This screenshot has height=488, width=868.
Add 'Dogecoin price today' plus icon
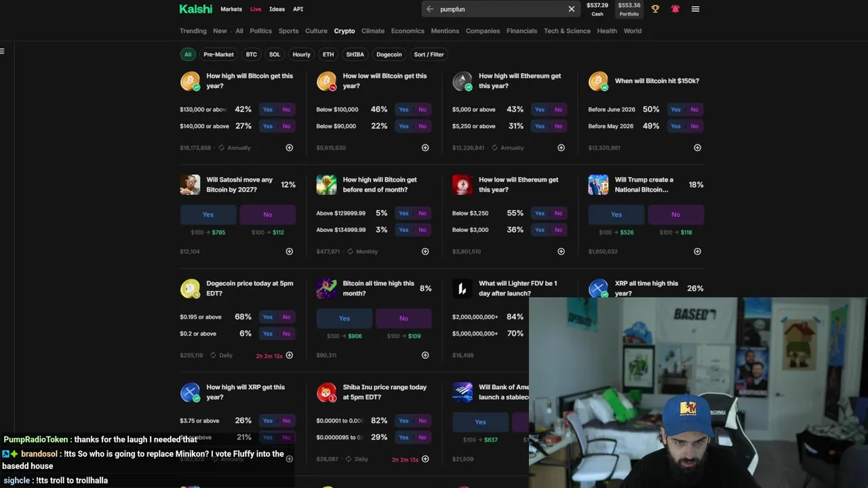[x=290, y=355]
